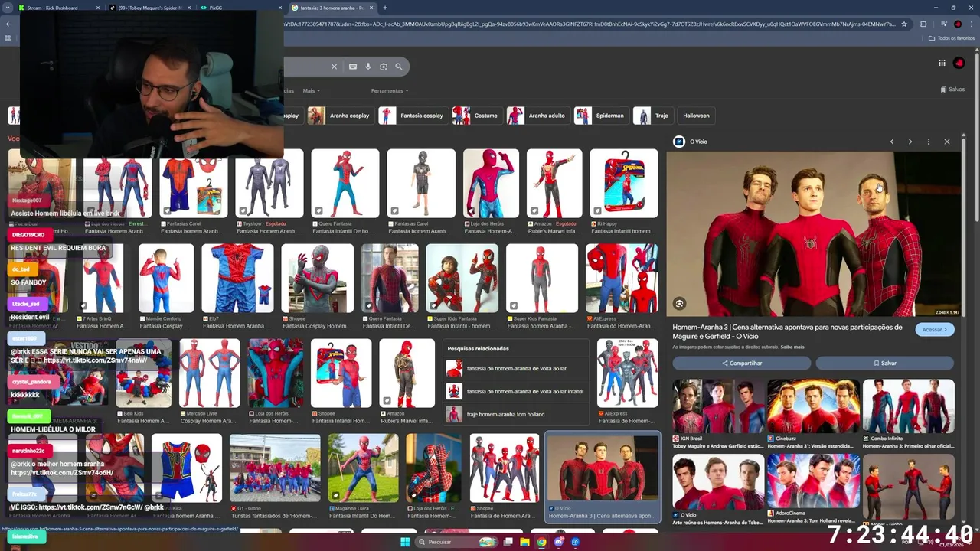Open the Shopee Fantasia Cosplay result

click(317, 286)
